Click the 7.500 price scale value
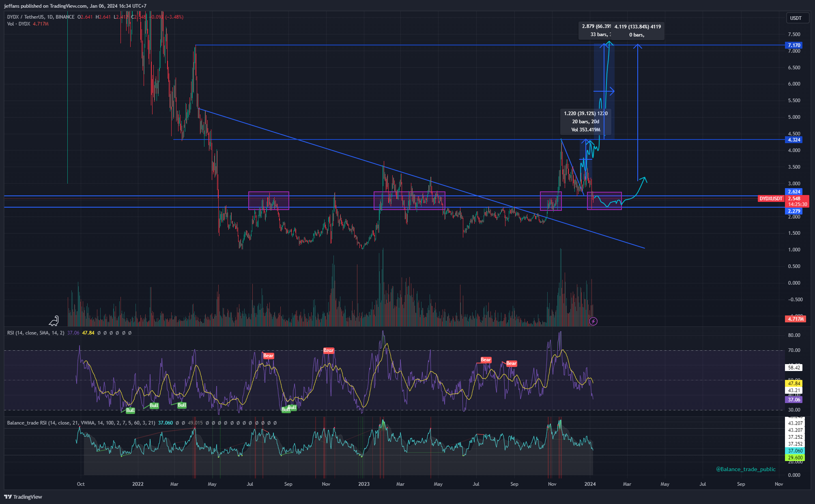815x504 pixels. (794, 34)
